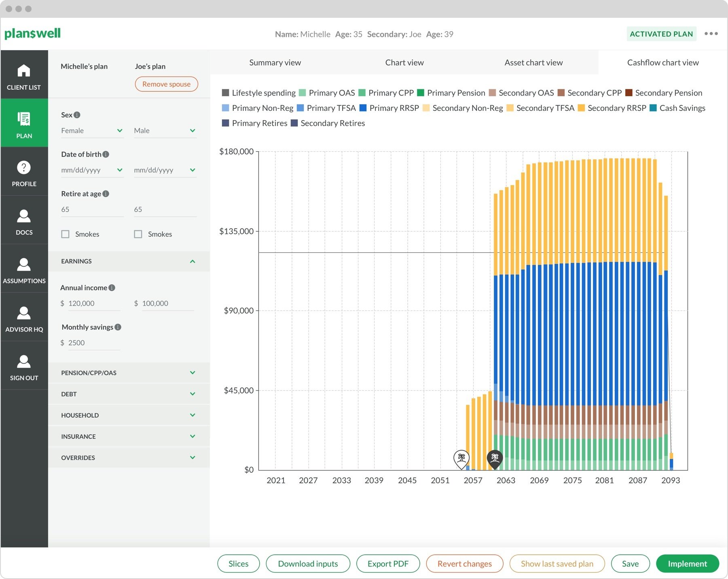Open the Docs sidebar icon

point(24,216)
